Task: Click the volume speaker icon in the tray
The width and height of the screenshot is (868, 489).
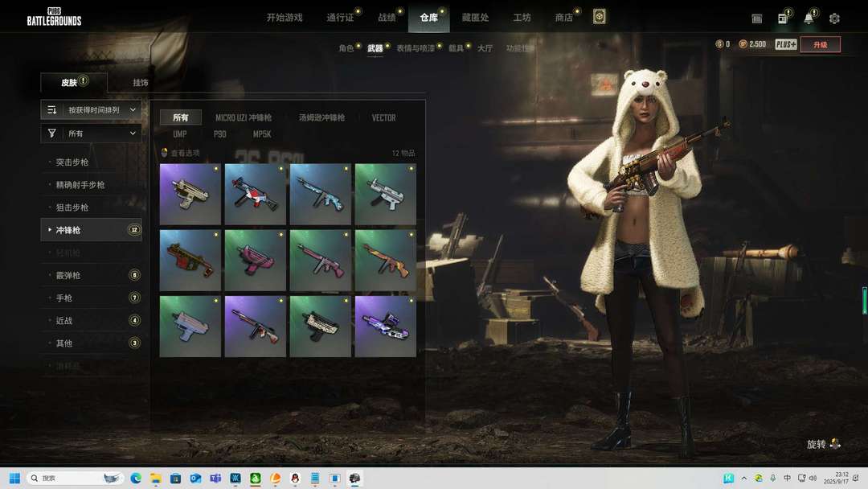Action: tap(813, 478)
